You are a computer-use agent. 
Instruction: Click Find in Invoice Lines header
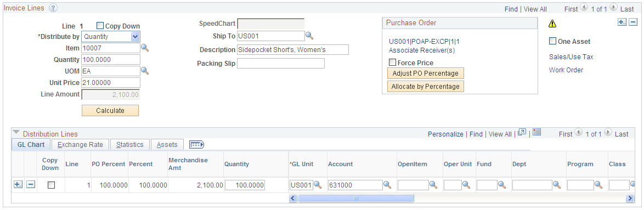tap(511, 9)
